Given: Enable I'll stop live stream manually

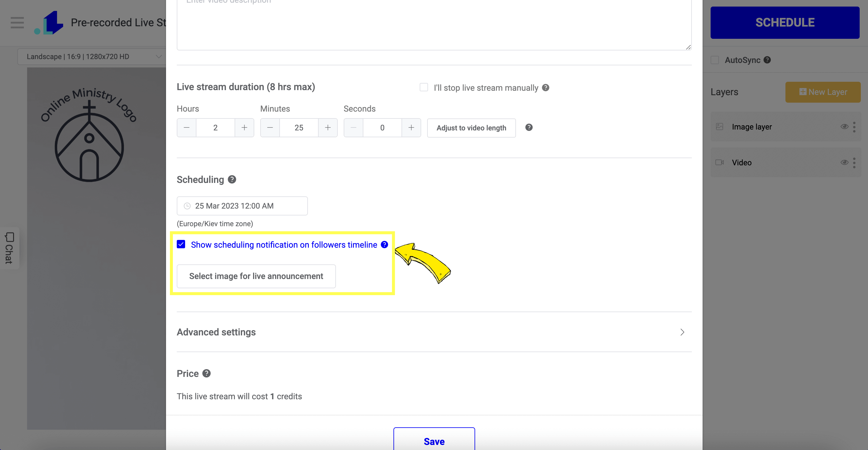Looking at the screenshot, I should pyautogui.click(x=423, y=87).
